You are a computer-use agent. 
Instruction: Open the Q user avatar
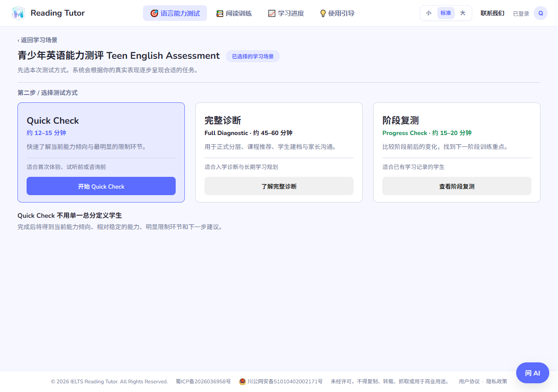click(x=541, y=13)
